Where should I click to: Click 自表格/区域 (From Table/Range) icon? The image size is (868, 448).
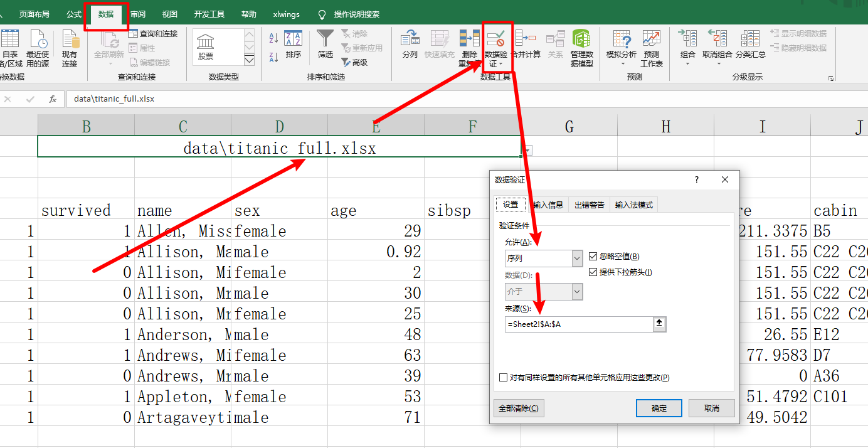(10, 39)
